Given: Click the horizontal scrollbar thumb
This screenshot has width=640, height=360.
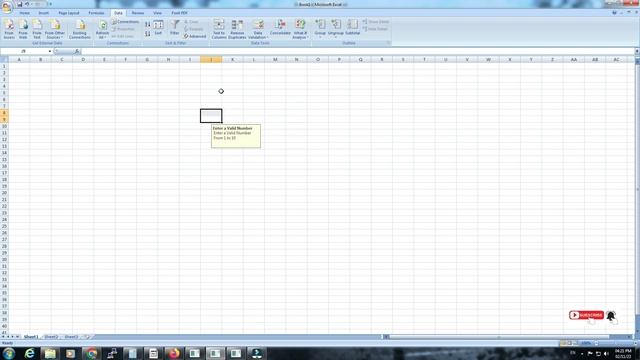Looking at the screenshot, I should tap(499, 337).
